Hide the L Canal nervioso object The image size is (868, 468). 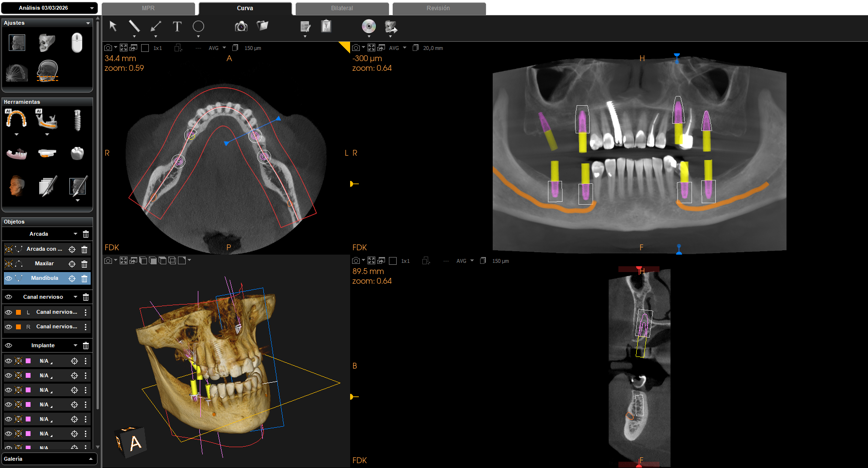coord(9,312)
